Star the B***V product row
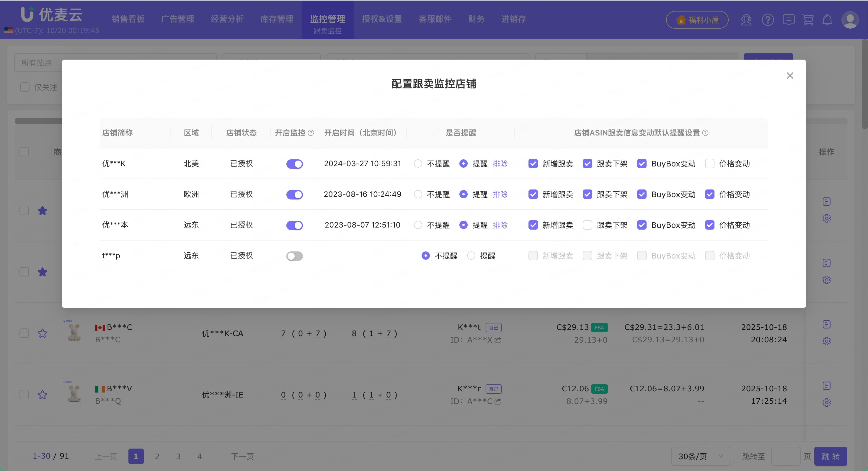The width and height of the screenshot is (868, 471). (43, 395)
